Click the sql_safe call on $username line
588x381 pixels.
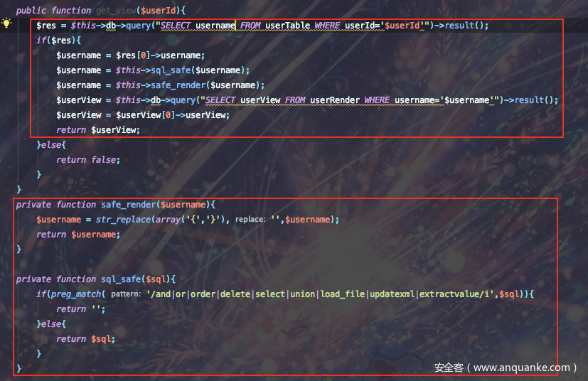pyautogui.click(x=171, y=70)
